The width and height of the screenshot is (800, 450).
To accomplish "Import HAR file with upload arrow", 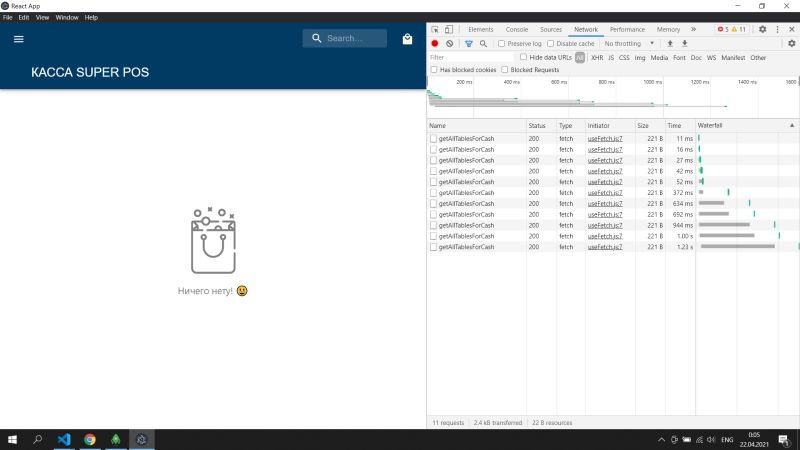I will (670, 44).
